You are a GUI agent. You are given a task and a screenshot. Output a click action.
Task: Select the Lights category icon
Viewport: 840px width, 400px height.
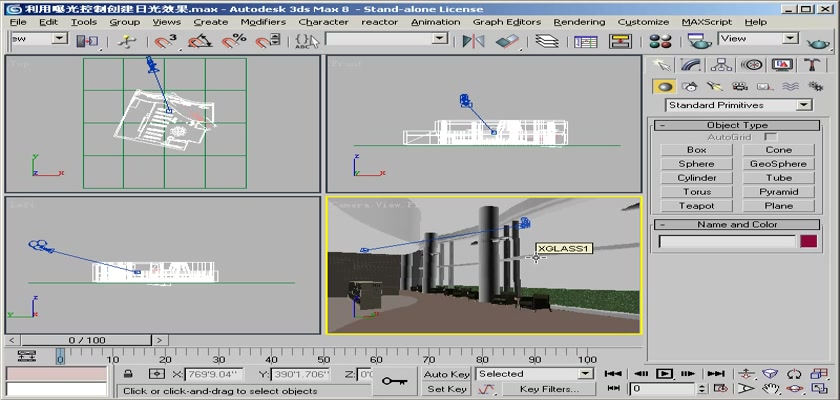(713, 86)
